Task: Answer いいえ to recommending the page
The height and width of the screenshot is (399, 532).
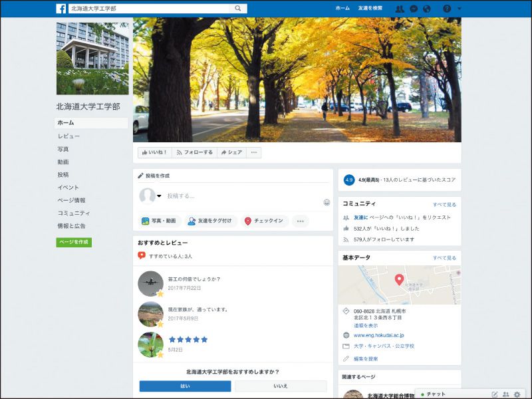Action: tap(281, 386)
